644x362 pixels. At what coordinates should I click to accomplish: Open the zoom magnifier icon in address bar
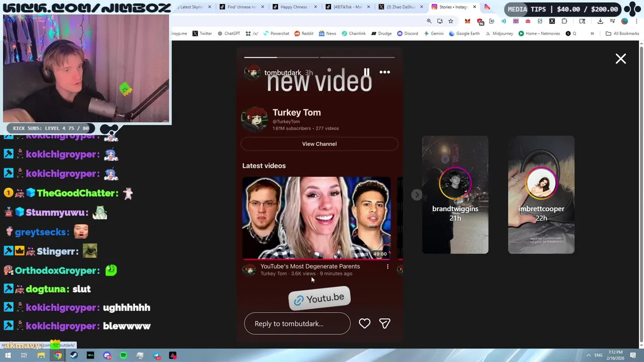tap(429, 21)
